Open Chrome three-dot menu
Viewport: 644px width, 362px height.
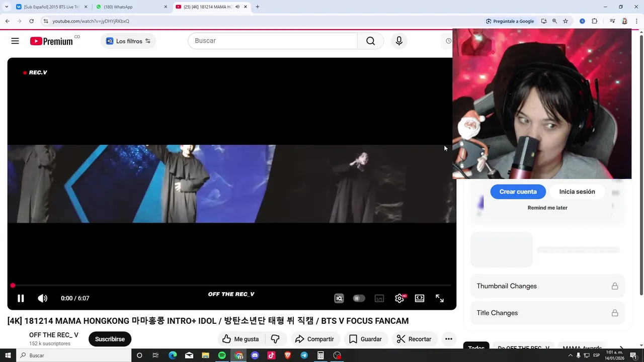point(636,21)
